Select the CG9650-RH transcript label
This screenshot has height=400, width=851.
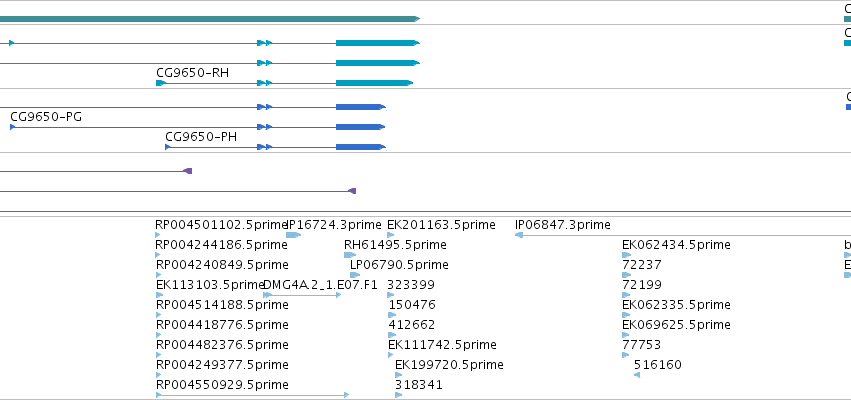[192, 73]
